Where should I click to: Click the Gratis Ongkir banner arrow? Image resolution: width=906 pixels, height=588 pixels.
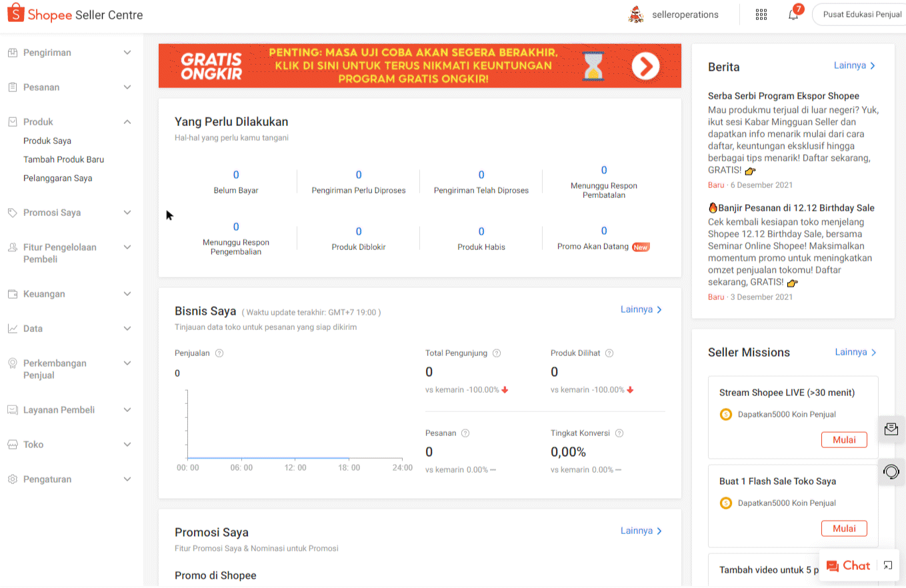[x=645, y=66]
